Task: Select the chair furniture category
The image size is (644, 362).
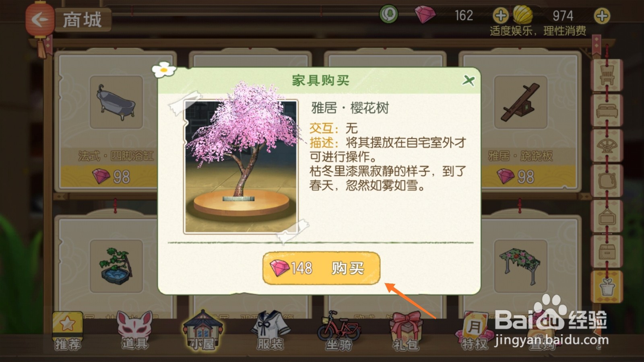Action: coord(607,75)
